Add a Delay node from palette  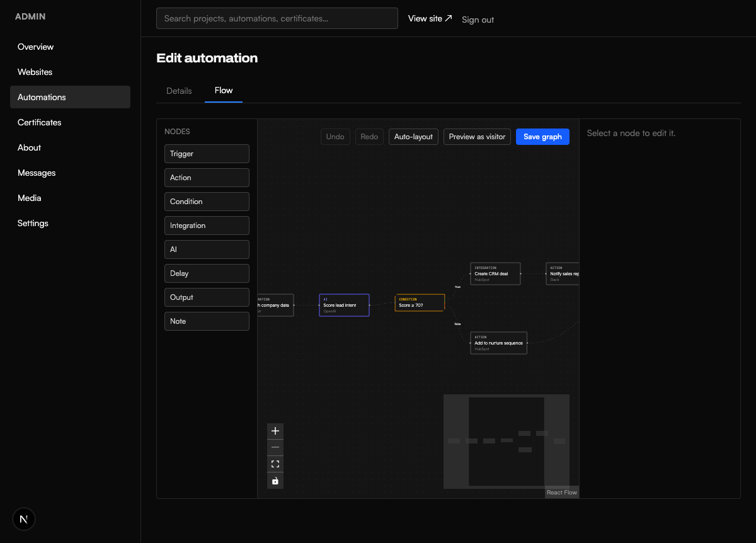(x=207, y=273)
